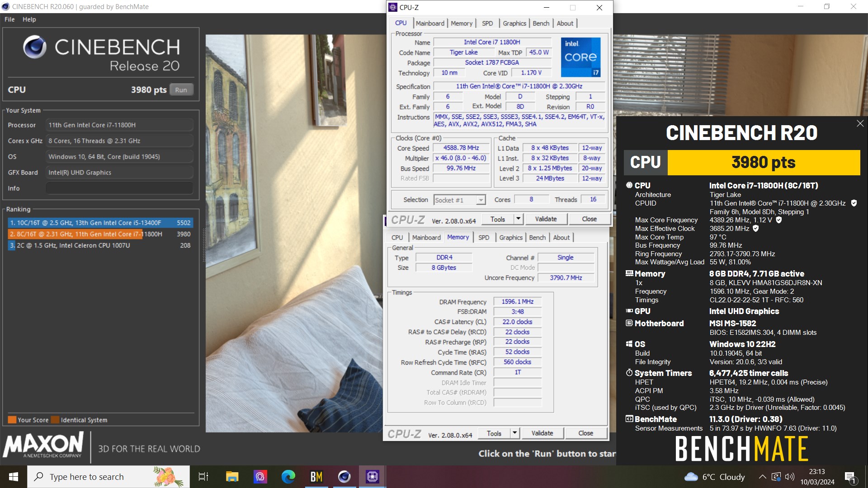Click Validate in CPU-Z Memory window
Viewport: 868px width, 488px height.
click(542, 433)
